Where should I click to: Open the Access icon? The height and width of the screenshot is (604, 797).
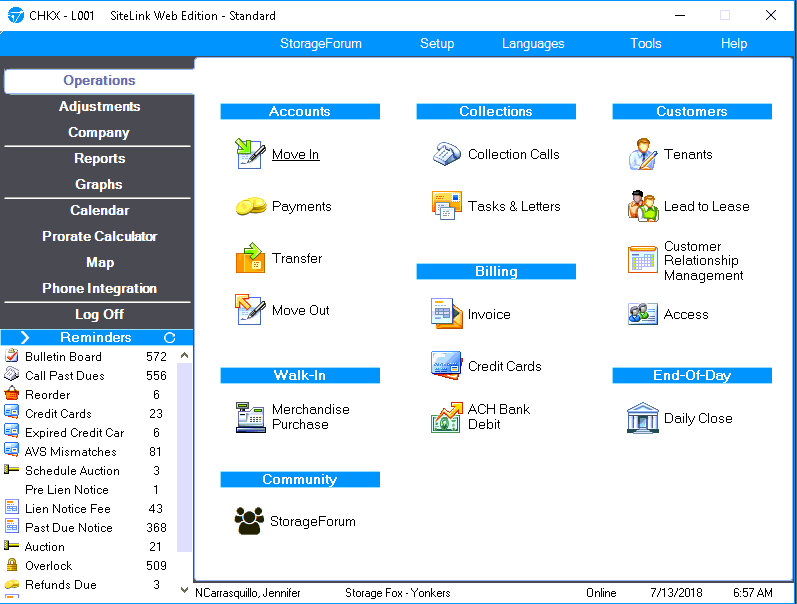[643, 314]
